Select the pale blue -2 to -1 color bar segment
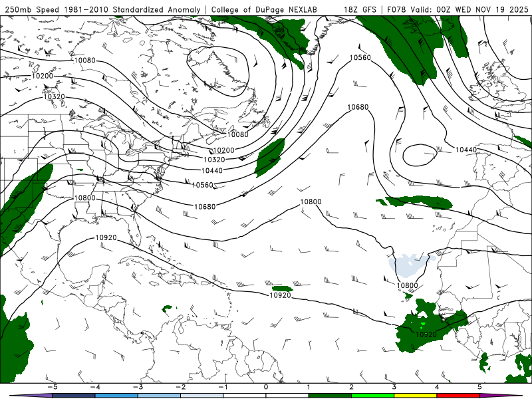The image size is (532, 399). tap(202, 396)
